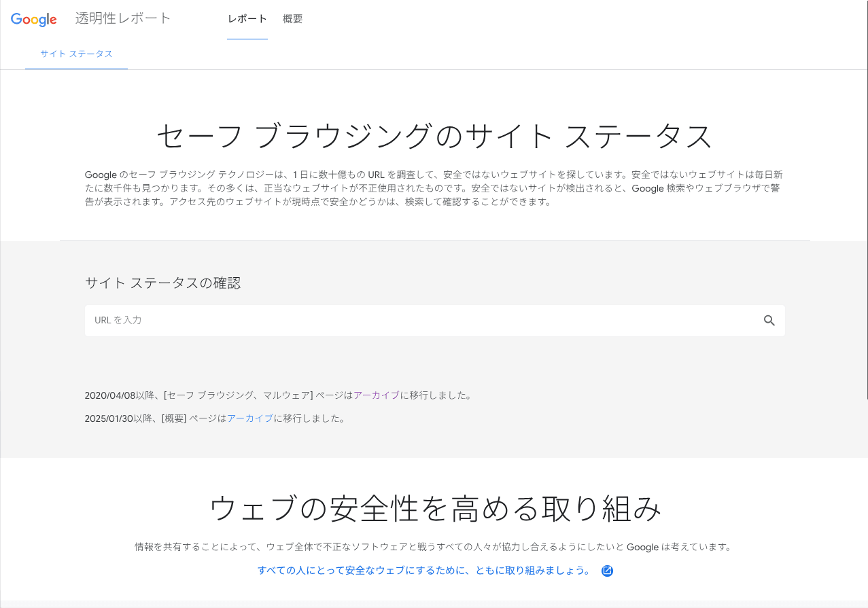The width and height of the screenshot is (868, 608).
Task: Open the 概要 tab
Action: click(x=293, y=19)
